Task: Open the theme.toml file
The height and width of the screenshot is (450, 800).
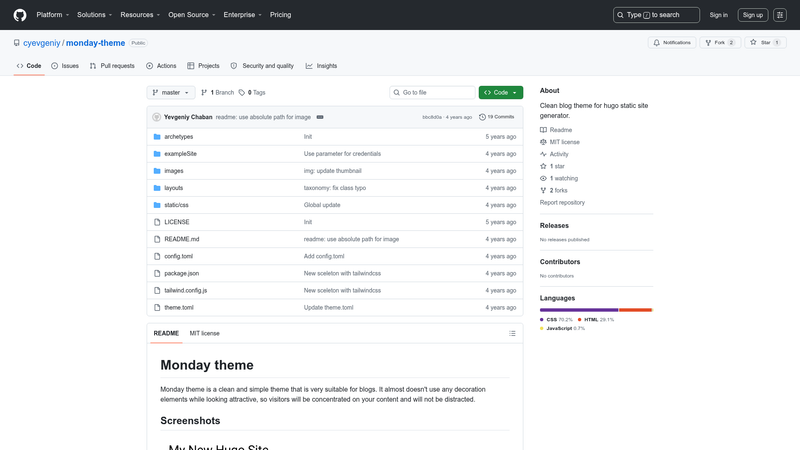Action: (x=179, y=308)
